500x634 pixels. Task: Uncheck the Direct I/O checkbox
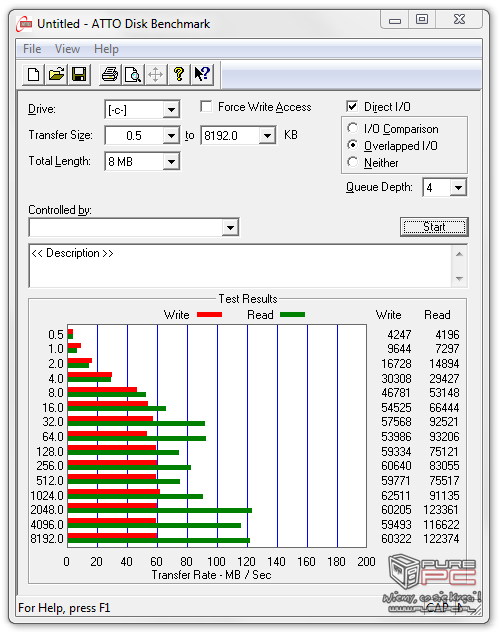coord(352,106)
